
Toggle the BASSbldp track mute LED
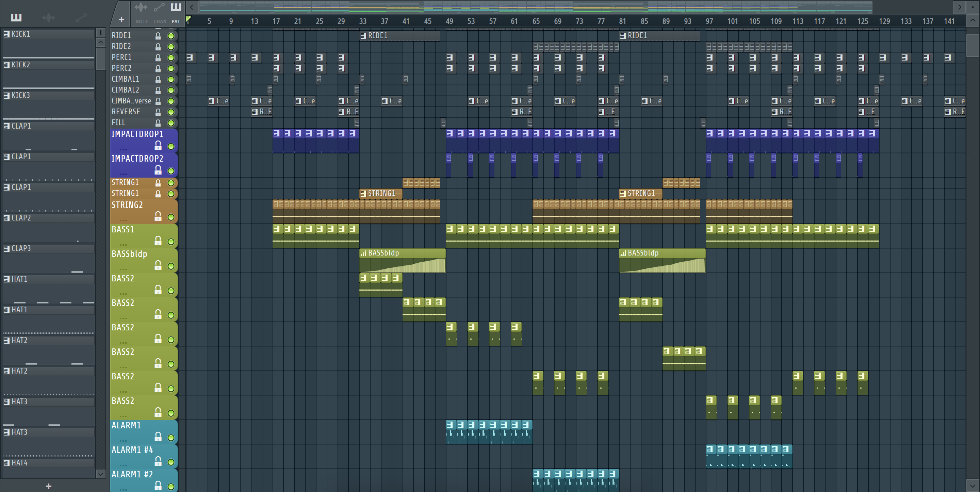click(171, 266)
